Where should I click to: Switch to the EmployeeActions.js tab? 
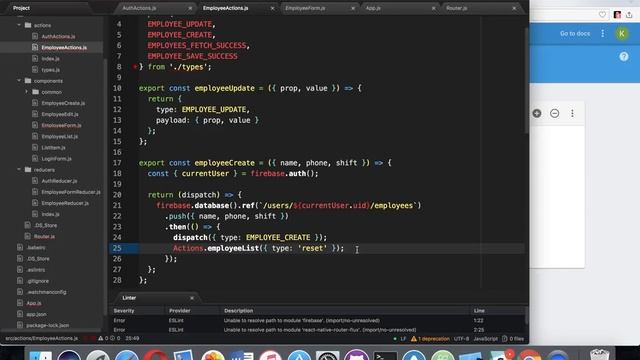click(225, 8)
